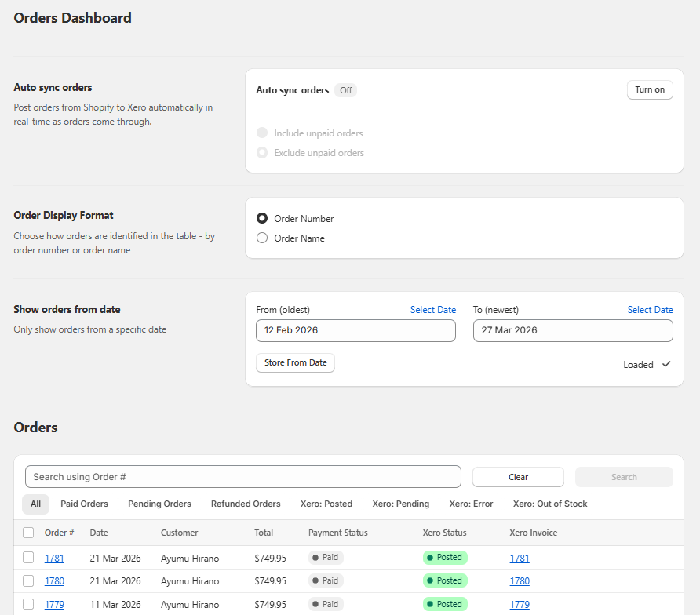Click the From date field showing 12 Feb 2026
This screenshot has width=700, height=615.
coord(355,330)
